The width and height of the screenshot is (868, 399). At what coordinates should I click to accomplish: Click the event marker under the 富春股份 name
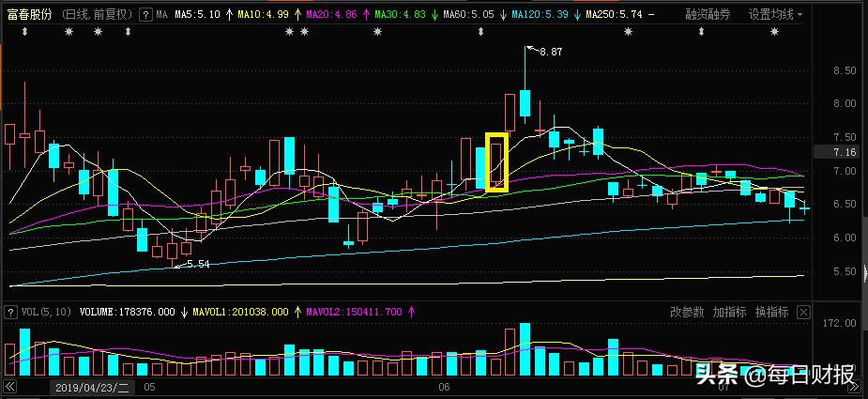click(x=24, y=32)
